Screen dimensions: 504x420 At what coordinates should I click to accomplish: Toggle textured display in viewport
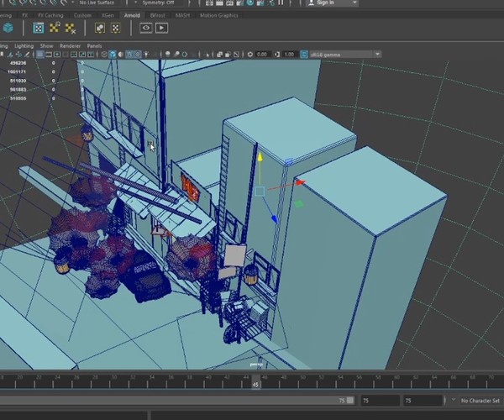(138, 55)
